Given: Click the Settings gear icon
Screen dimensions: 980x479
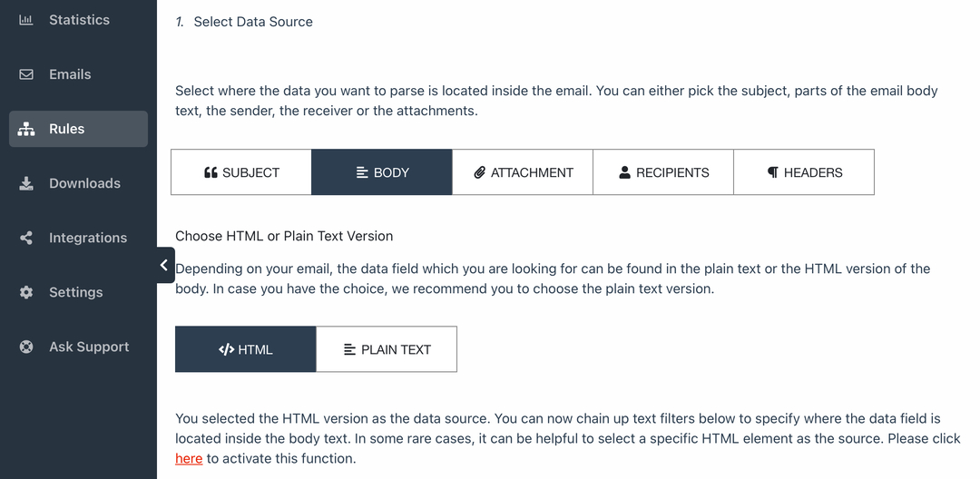Looking at the screenshot, I should pyautogui.click(x=25, y=292).
